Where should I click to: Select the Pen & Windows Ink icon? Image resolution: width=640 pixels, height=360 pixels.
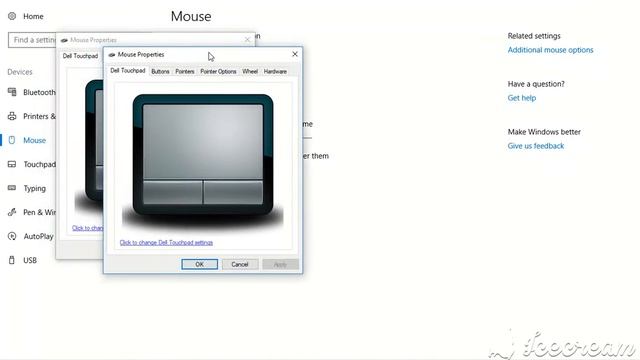12,212
